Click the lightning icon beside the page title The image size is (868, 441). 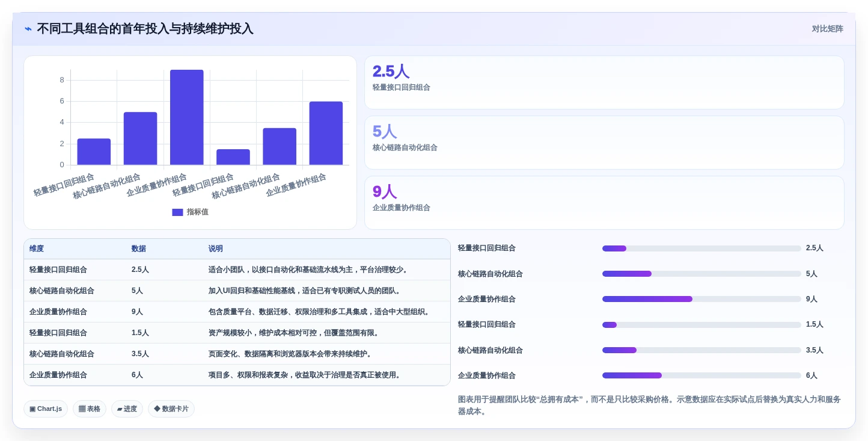click(28, 29)
